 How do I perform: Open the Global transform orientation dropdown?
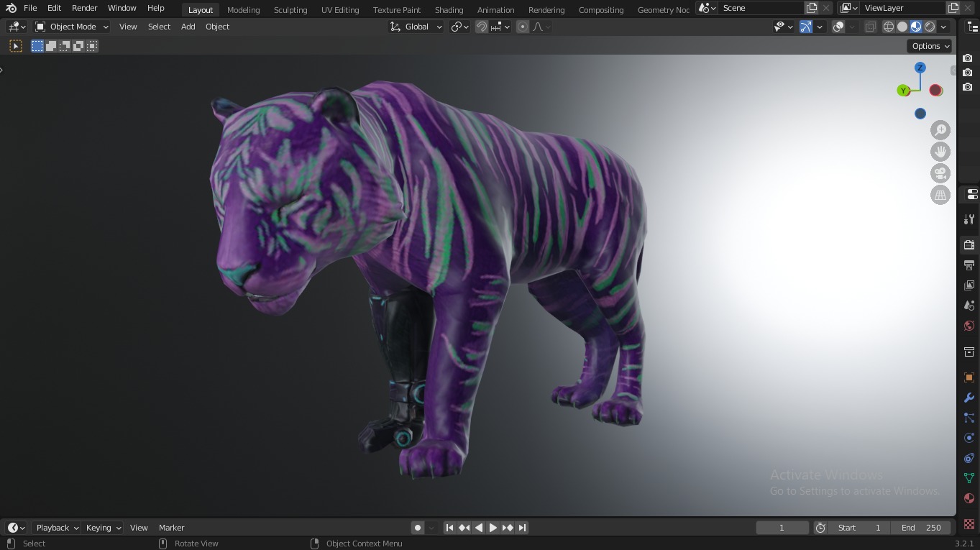[x=416, y=27]
